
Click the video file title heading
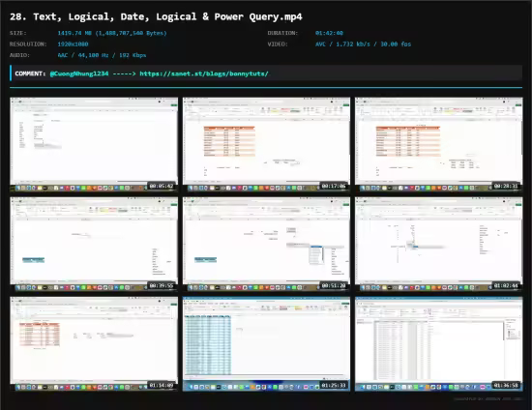point(156,16)
